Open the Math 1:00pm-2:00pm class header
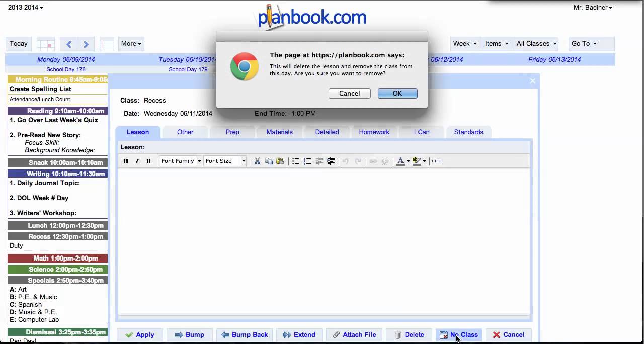 (x=58, y=259)
